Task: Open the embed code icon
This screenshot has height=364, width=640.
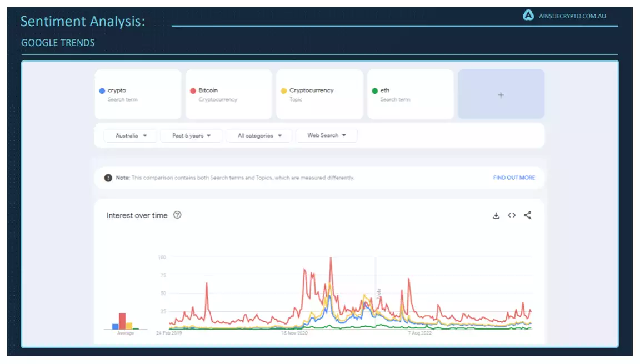Action: tap(512, 215)
